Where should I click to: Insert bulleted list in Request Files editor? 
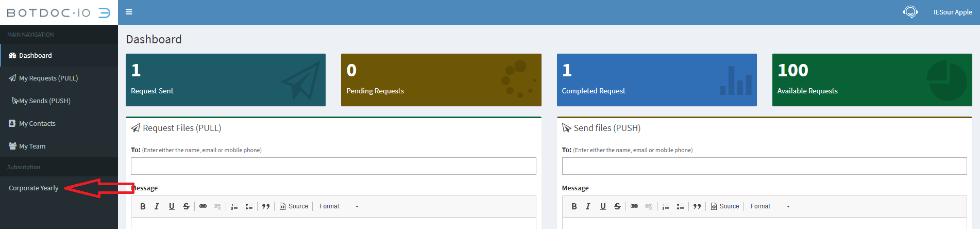(x=249, y=206)
